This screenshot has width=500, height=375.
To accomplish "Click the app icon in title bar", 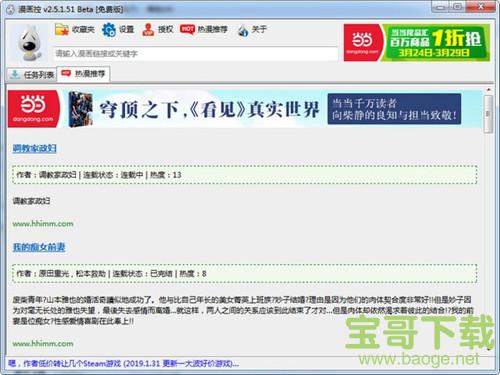I will pyautogui.click(x=11, y=9).
